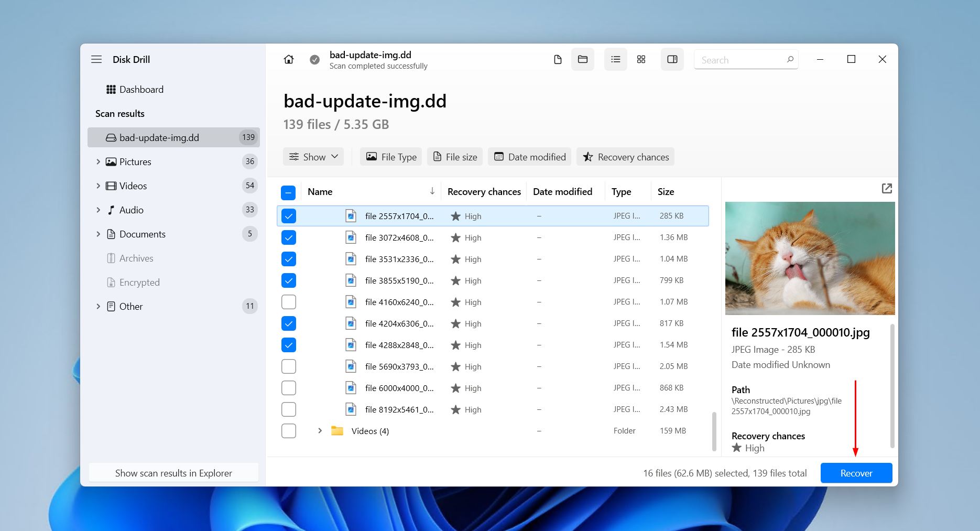Screen dimensions: 980x531
Task: Expand the Pictures category tree
Action: click(98, 162)
